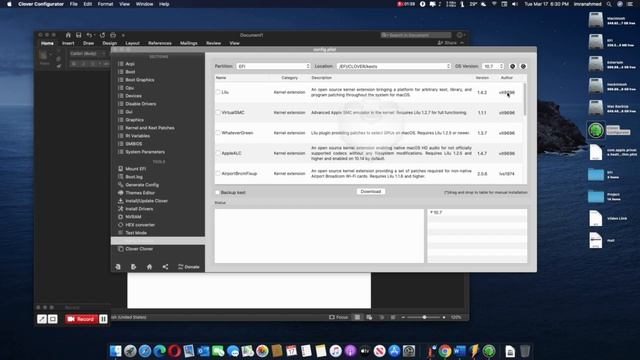Open the Cpu section
The image size is (640, 360).
pos(129,88)
